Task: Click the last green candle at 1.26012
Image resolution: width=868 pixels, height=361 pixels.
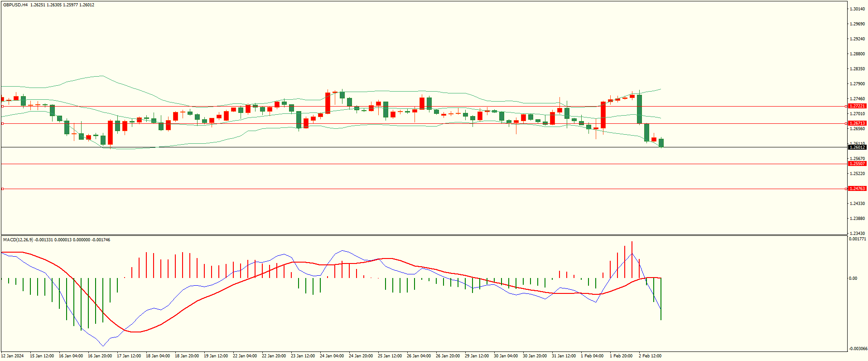Action: tap(661, 143)
